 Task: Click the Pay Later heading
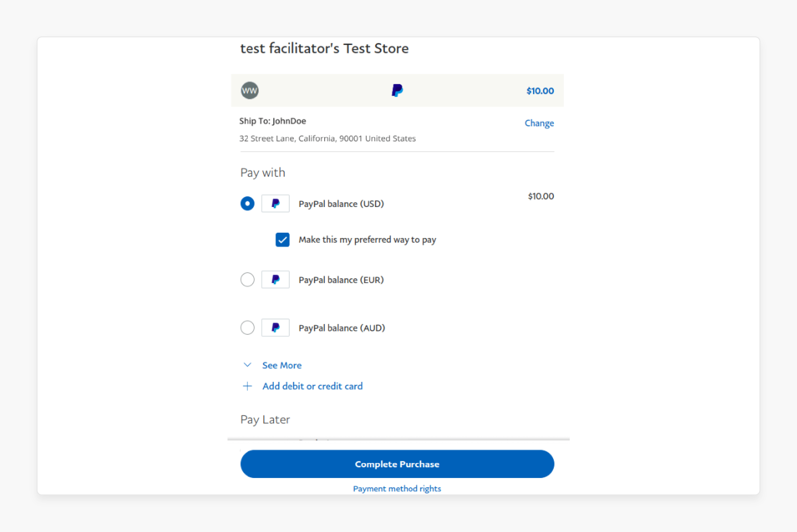pos(265,420)
